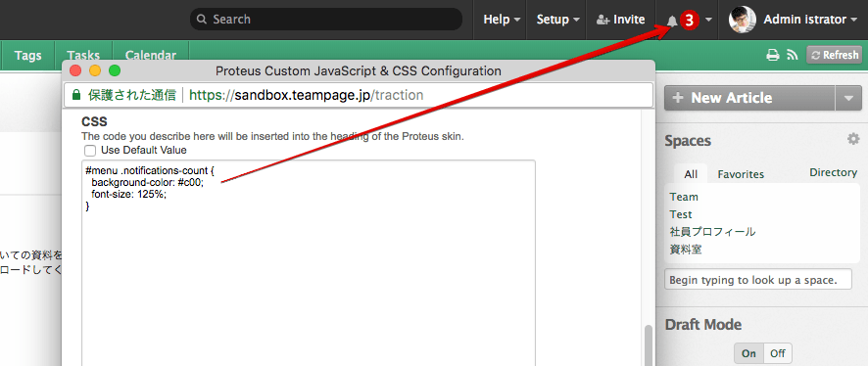
Task: Minimize the Proteus configuration popup window
Action: coord(95,70)
